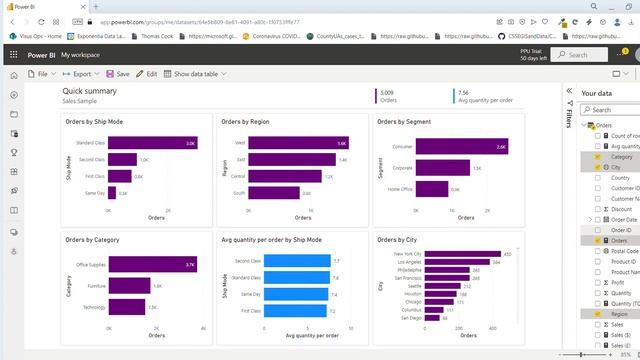This screenshot has height=360, width=640.
Task: Open the Deployment pipelines rocket icon
Action: point(14,191)
